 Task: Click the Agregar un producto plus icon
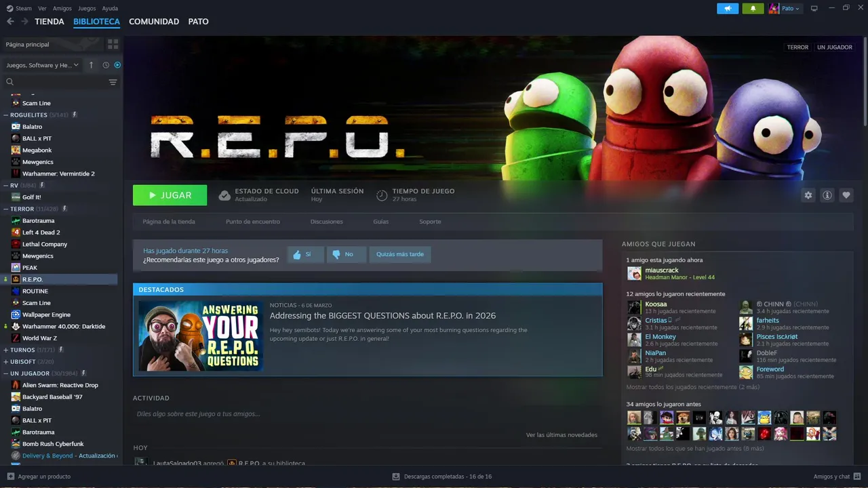click(x=10, y=476)
